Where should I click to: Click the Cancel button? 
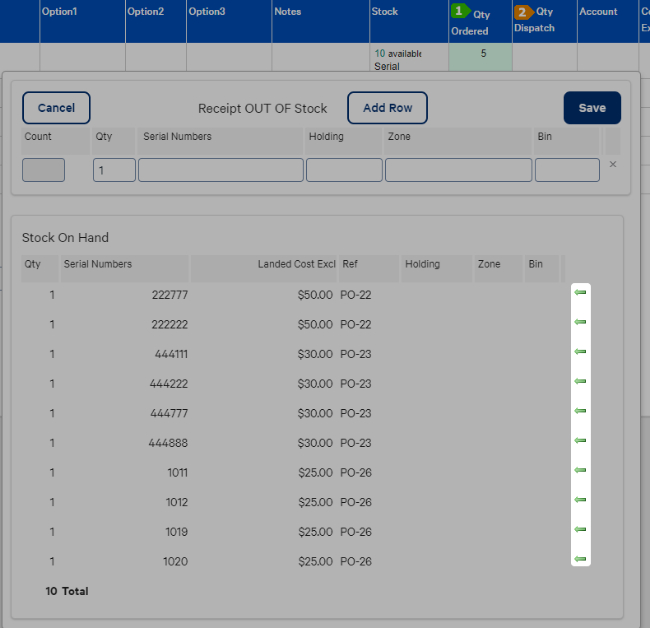point(56,108)
